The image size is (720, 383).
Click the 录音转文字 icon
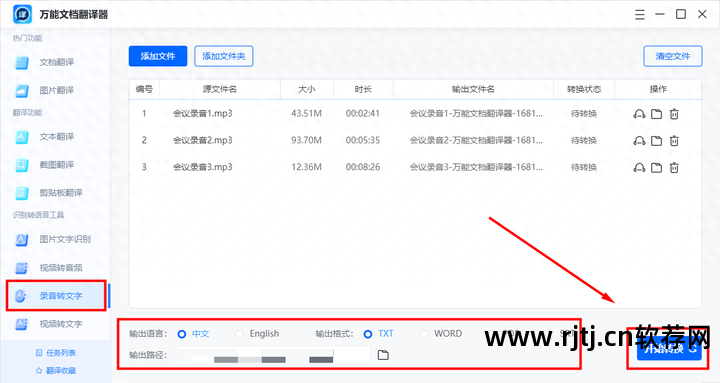point(22,296)
